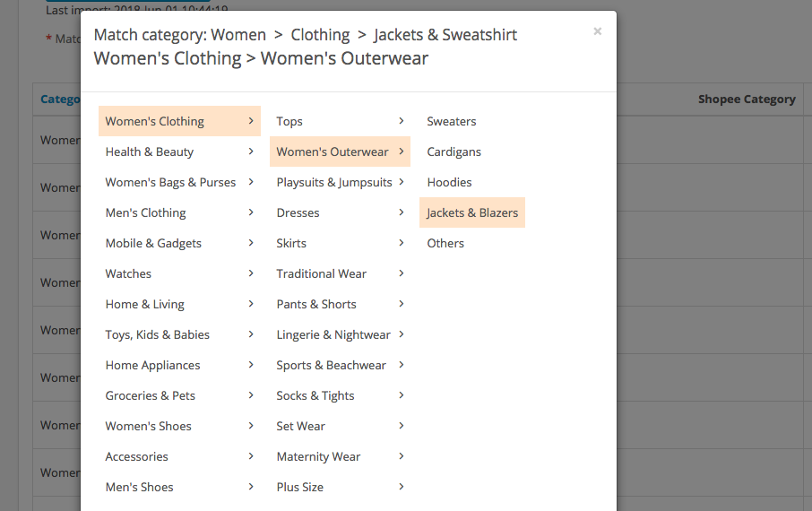Image resolution: width=812 pixels, height=511 pixels.
Task: Expand the Watches category arrow
Action: tap(251, 273)
